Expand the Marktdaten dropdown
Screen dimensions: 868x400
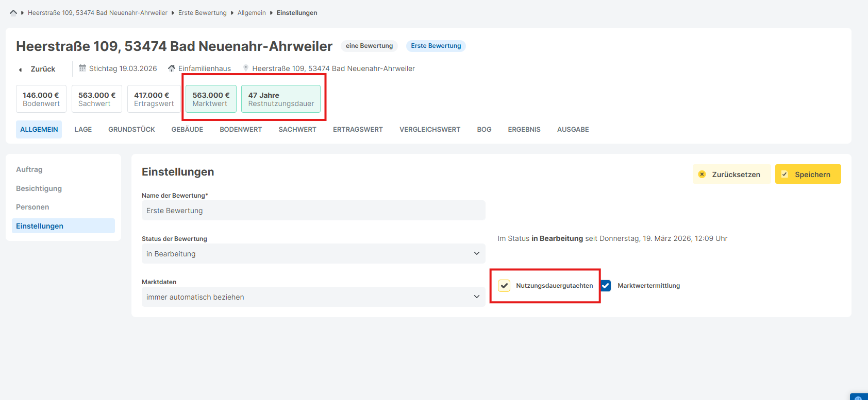coord(313,297)
